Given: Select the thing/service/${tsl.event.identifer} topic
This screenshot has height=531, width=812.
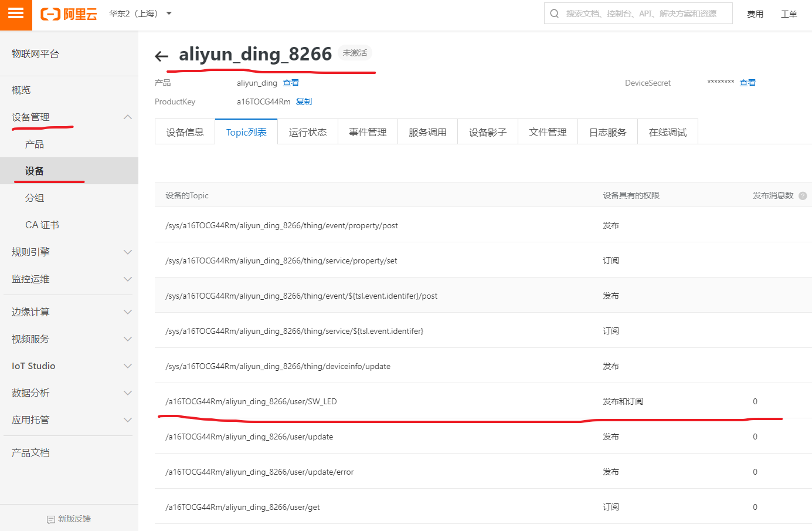Looking at the screenshot, I should tap(294, 332).
